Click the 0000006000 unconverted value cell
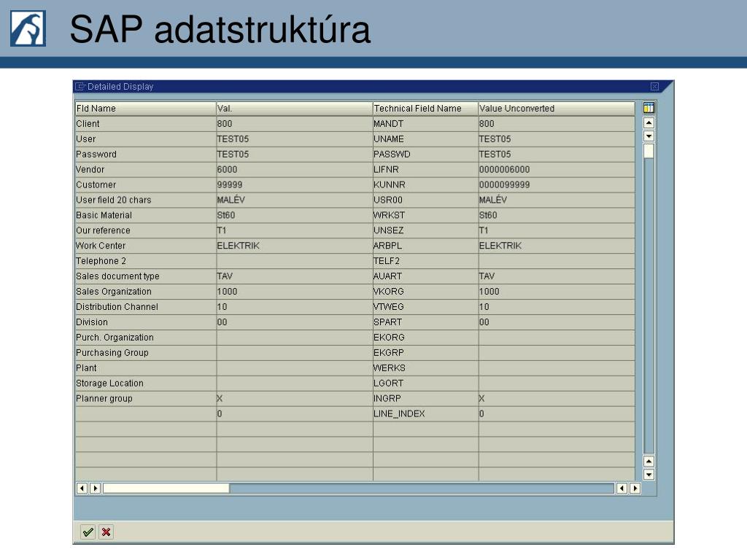Screen dimensions: 747x560 tap(557, 169)
